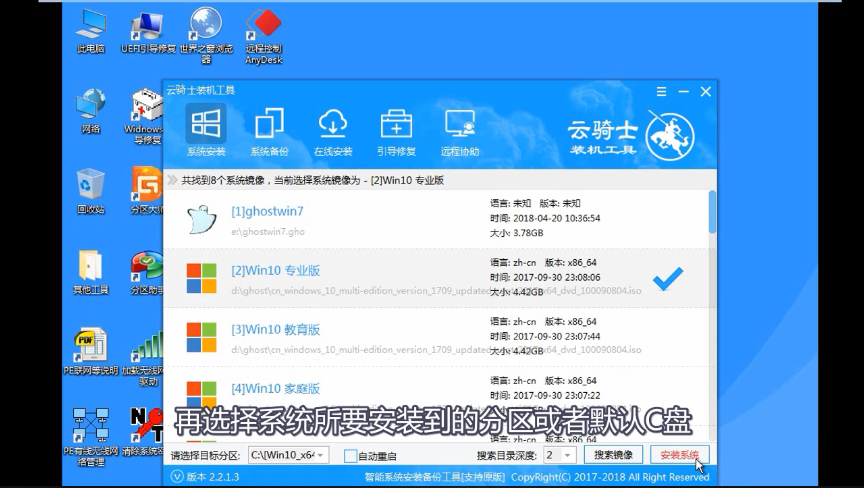This screenshot has height=488, width=864.
Task: Click the 2017-09-30 23:07:44 timestamp
Action: coord(557,336)
